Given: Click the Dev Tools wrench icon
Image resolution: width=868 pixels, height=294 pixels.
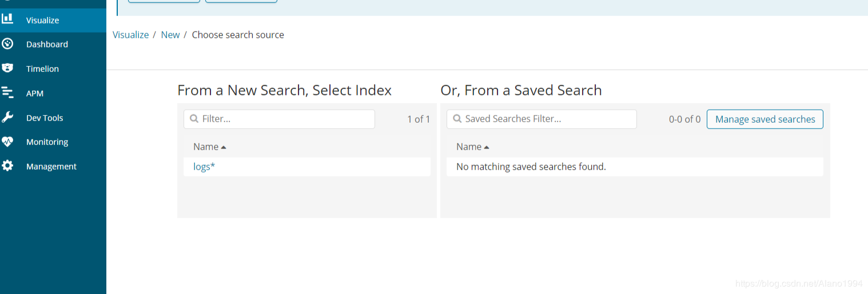Looking at the screenshot, I should (x=7, y=118).
